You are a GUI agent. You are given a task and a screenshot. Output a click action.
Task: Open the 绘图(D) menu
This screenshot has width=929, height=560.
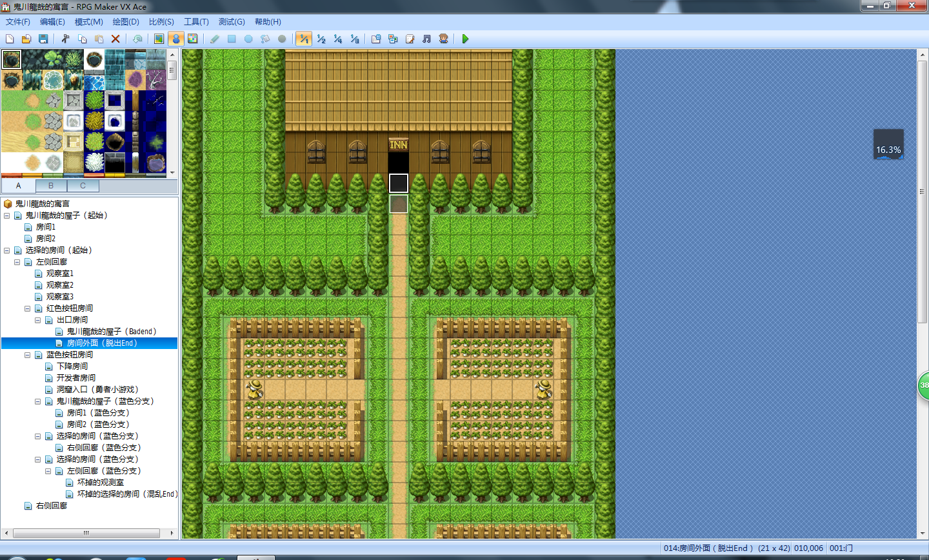(x=126, y=21)
